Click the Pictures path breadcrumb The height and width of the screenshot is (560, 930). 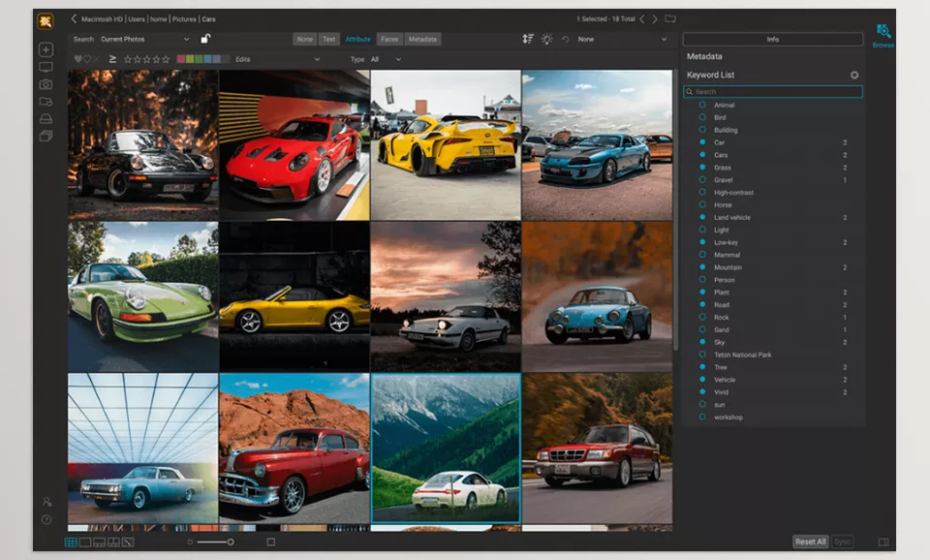(x=184, y=19)
